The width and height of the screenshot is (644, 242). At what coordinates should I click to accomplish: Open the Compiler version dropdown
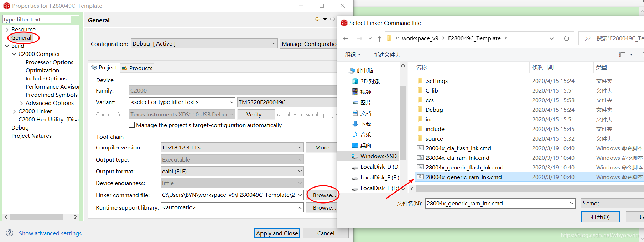232,147
